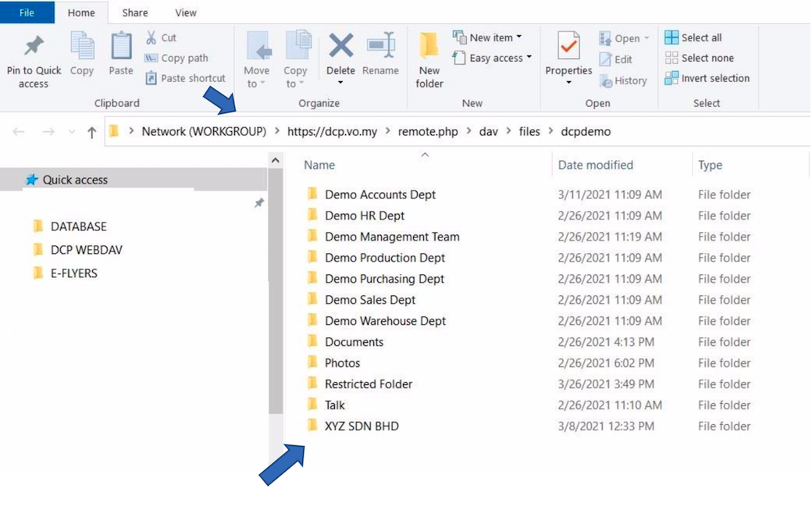Click the Rename icon in ribbon
This screenshot has height=510, width=812.
[380, 47]
